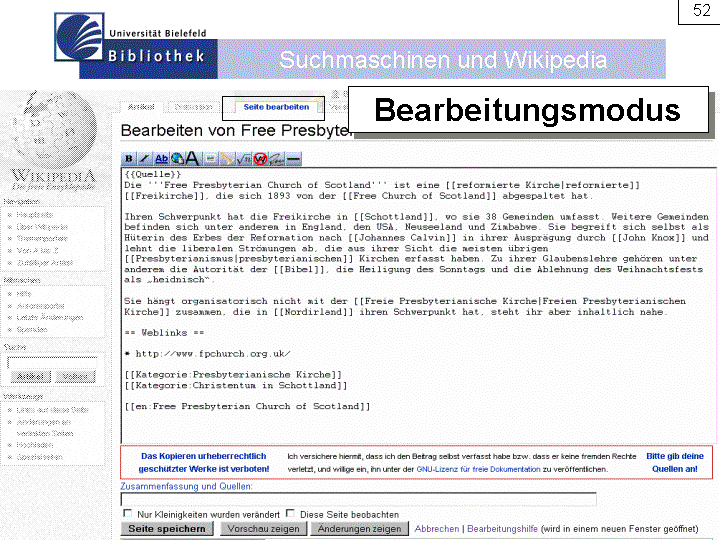Insert math formula square root icon
The width and height of the screenshot is (720, 540).
[x=243, y=159]
